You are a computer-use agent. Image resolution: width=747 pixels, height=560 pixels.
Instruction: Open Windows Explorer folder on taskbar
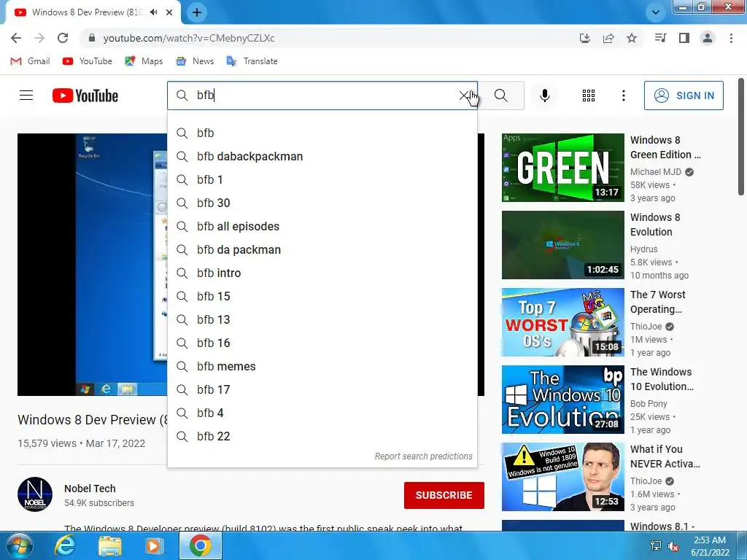[110, 545]
